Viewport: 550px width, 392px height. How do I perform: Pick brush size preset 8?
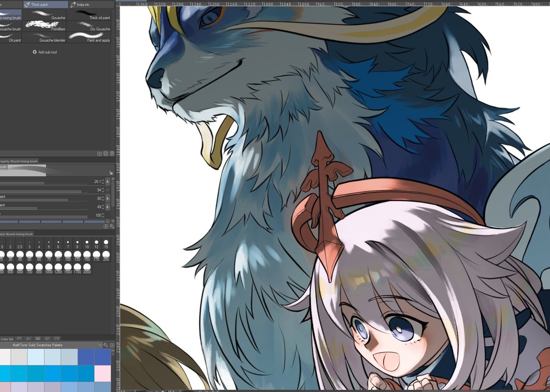tap(77, 244)
